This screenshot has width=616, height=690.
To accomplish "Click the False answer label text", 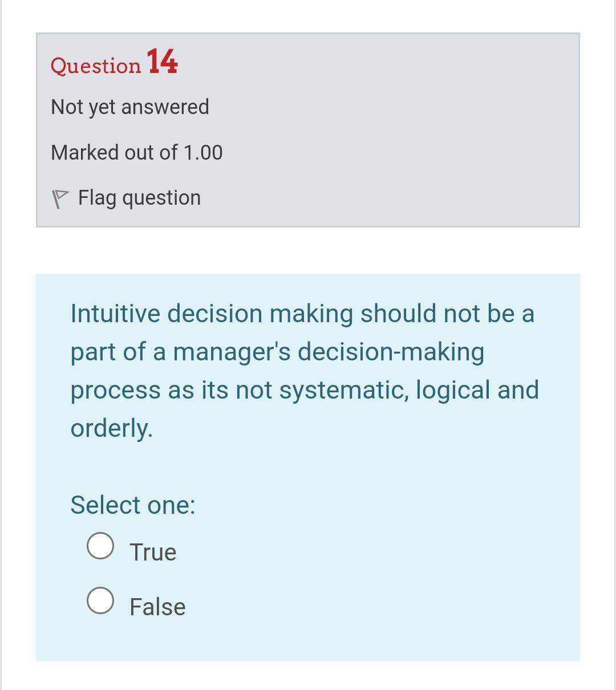I will click(x=157, y=606).
